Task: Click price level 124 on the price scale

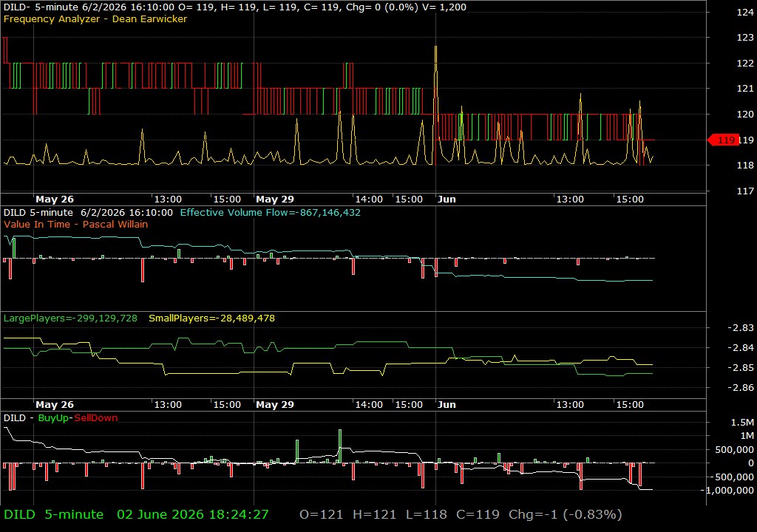Action: (x=745, y=12)
